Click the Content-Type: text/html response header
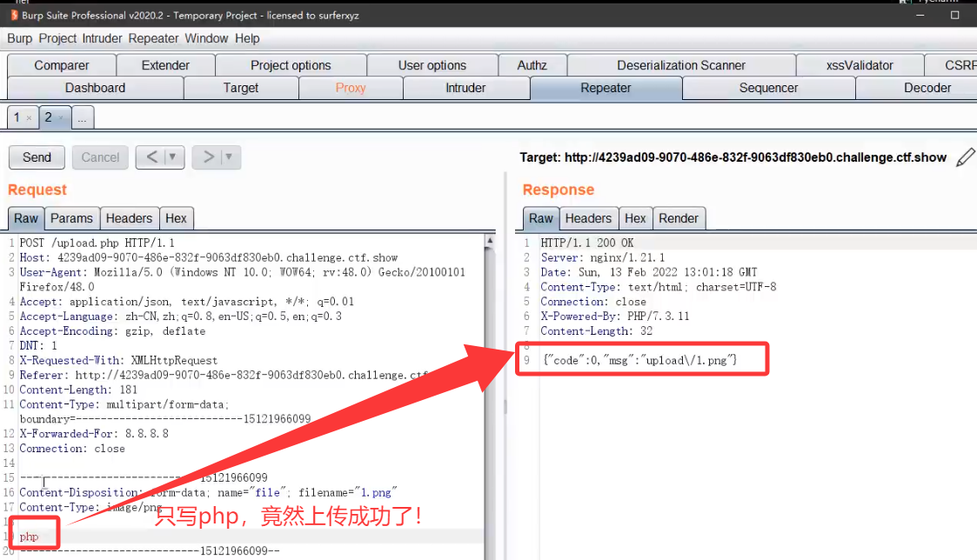 pos(659,287)
